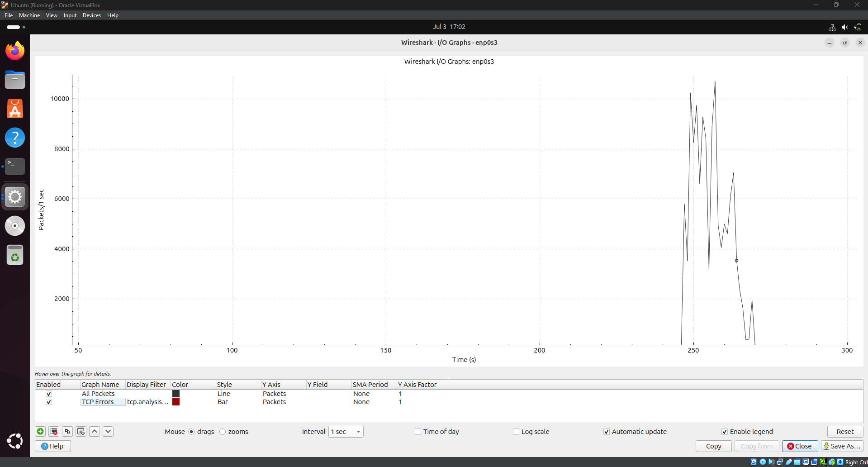
Task: Click the optical disc icon in dock
Action: pos(15,226)
